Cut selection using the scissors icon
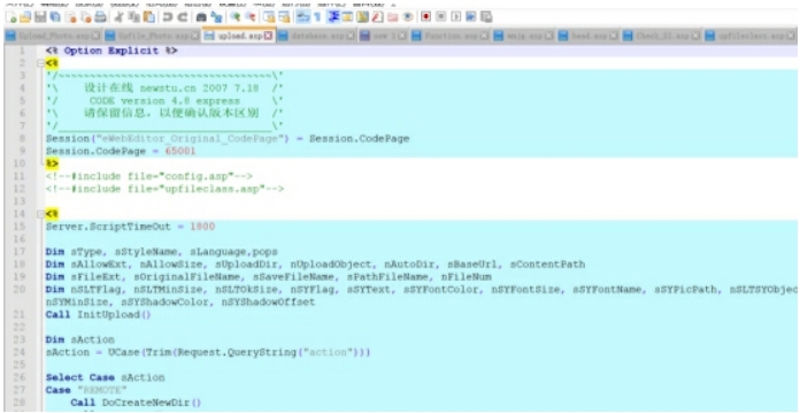 point(119,17)
